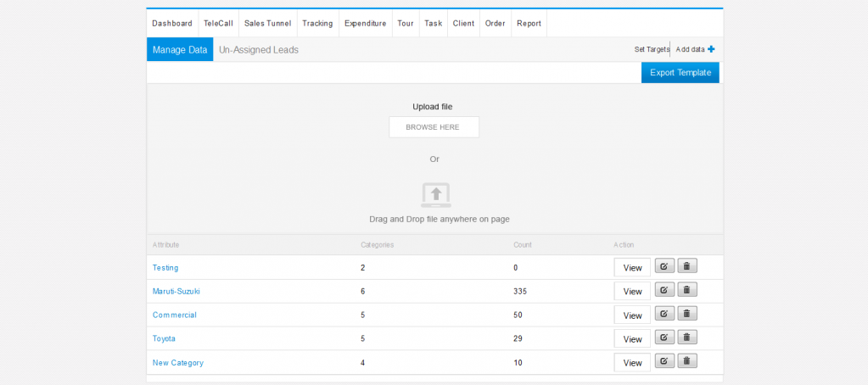
Task: Delete the New Category attribute
Action: click(687, 361)
